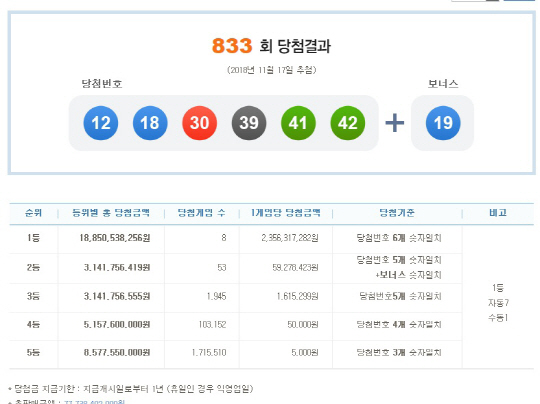540x404 pixels.
Task: Select the 1게임당 당첨금액 column header
Action: 286,213
